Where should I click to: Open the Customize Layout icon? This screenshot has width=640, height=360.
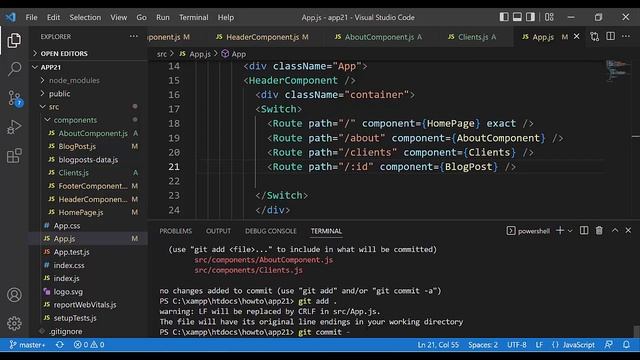click(549, 17)
